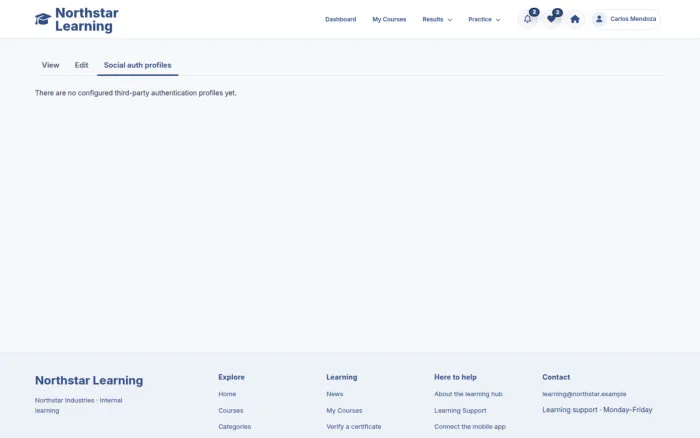Open Dashboard from top navigation
The width and height of the screenshot is (700, 438).
pos(341,20)
